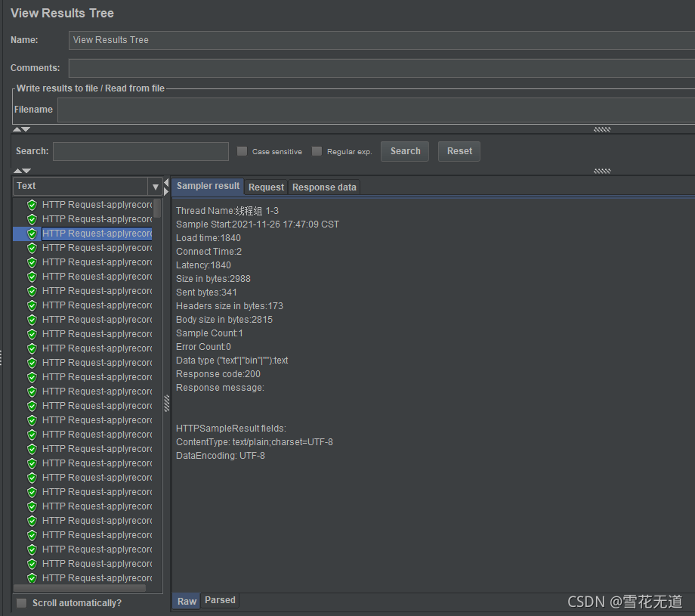This screenshot has width=695, height=616.
Task: Click the Latency:1840 line
Action: coord(203,265)
